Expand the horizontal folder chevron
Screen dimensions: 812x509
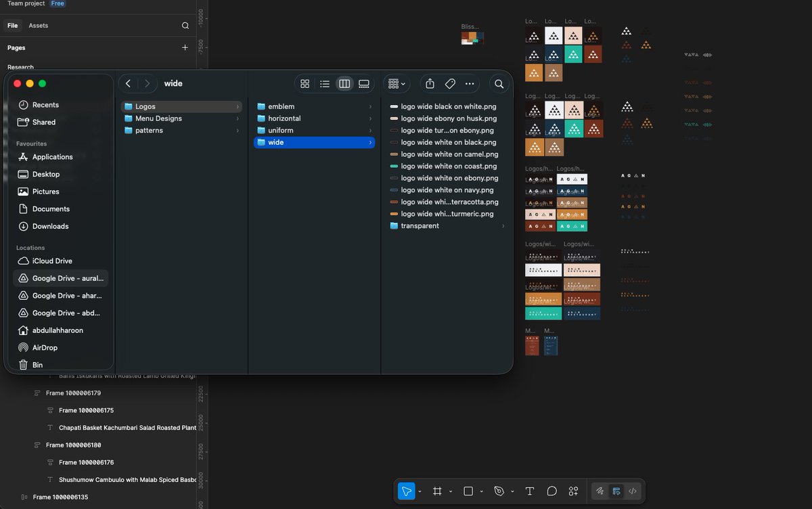pyautogui.click(x=370, y=118)
